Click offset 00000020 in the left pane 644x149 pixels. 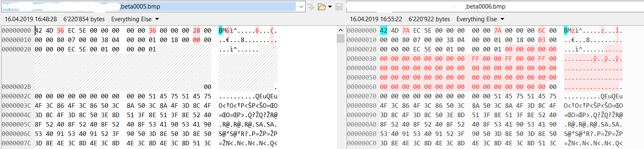click(x=16, y=49)
